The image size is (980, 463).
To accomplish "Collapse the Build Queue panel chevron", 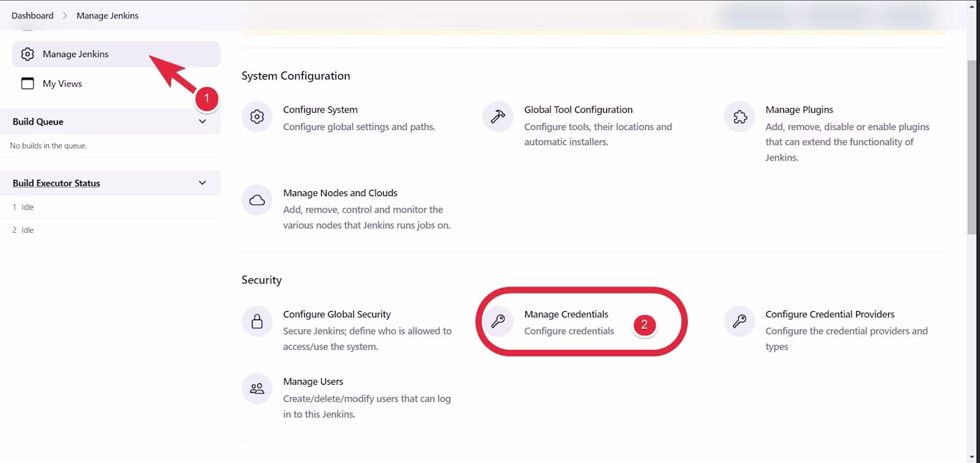I will [x=202, y=121].
